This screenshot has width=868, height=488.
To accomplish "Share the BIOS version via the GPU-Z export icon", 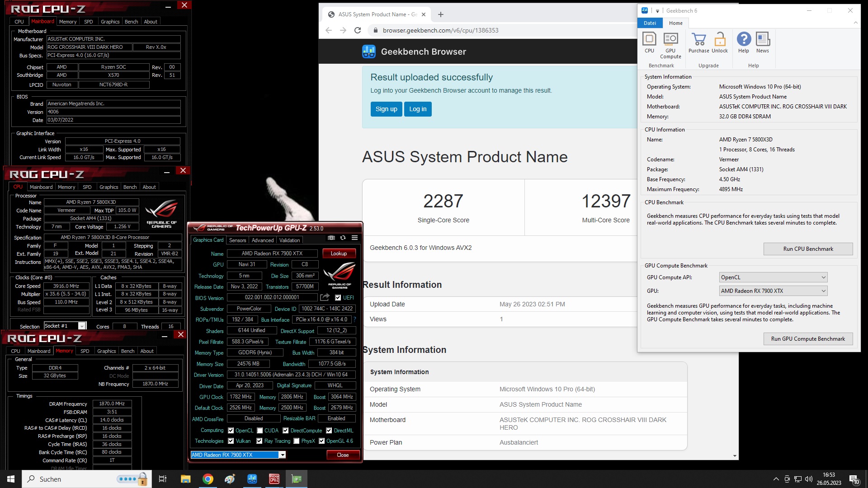I will pyautogui.click(x=325, y=297).
